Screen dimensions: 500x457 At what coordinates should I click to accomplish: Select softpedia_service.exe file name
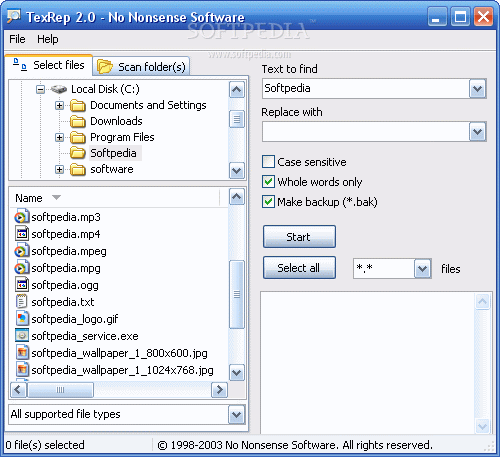(85, 336)
